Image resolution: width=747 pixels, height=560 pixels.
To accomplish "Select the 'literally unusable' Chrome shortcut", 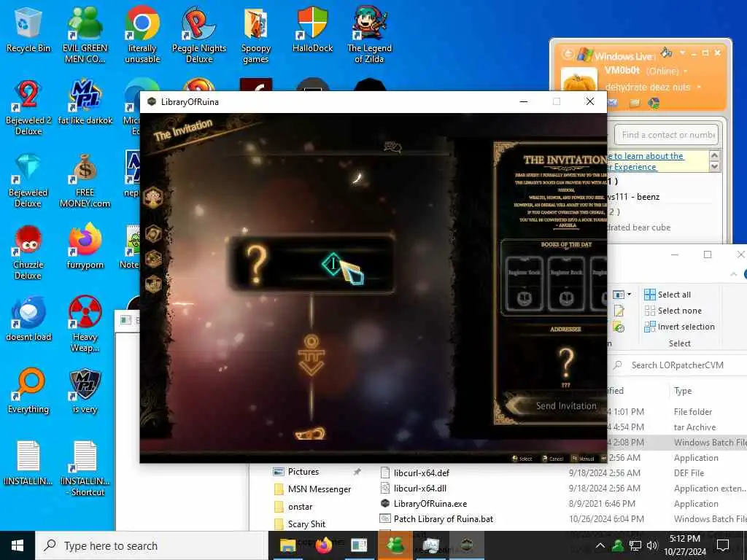I will pyautogui.click(x=142, y=34).
